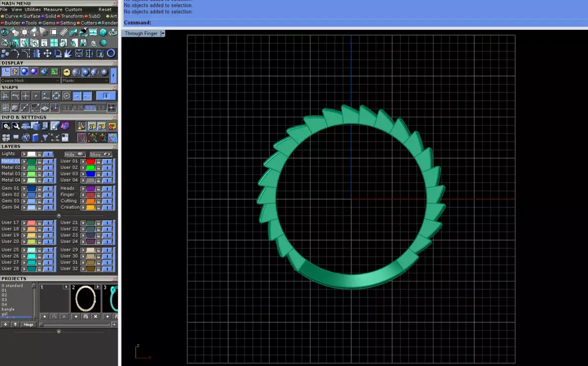Open the Gems menu

[49, 23]
